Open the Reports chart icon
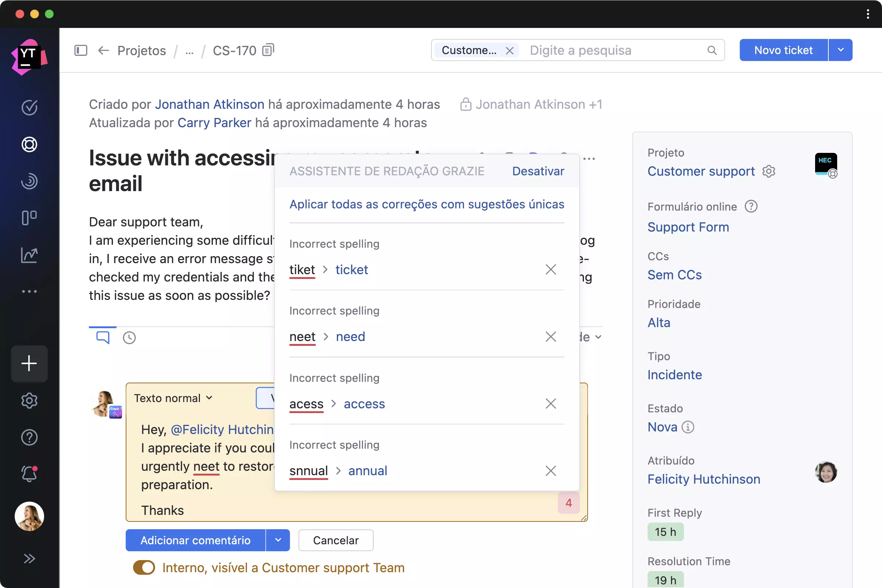The width and height of the screenshot is (882, 588). click(29, 255)
